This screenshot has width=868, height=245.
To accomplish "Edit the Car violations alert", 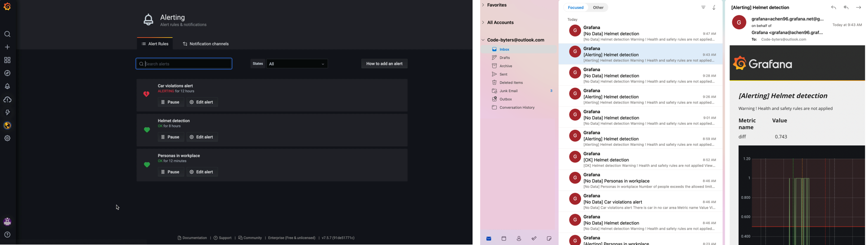I will point(202,102).
